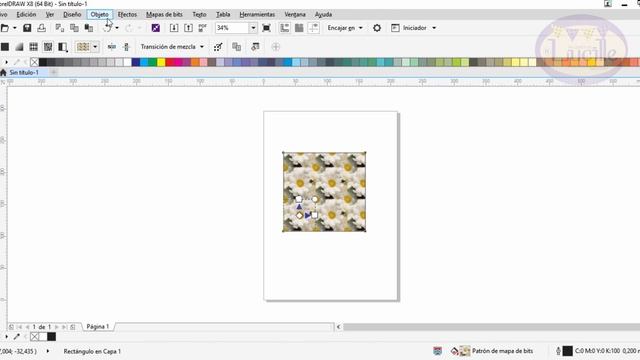640x360 pixels.
Task: Pick the yellow swatch in color palette
Action: [161, 62]
